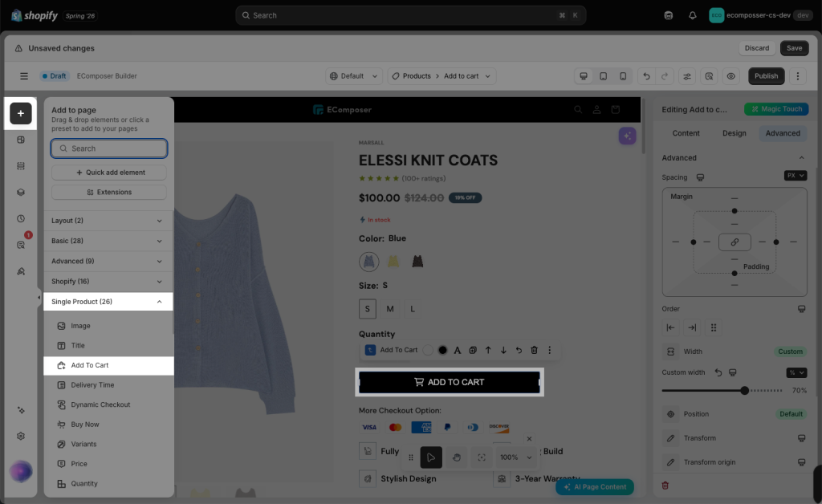Screen dimensions: 822x504
Task: Switch to desktop device preview
Action: tap(584, 76)
